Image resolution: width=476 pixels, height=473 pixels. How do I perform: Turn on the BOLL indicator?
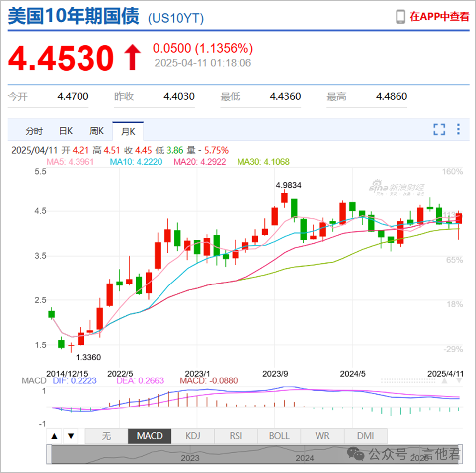click(x=279, y=436)
